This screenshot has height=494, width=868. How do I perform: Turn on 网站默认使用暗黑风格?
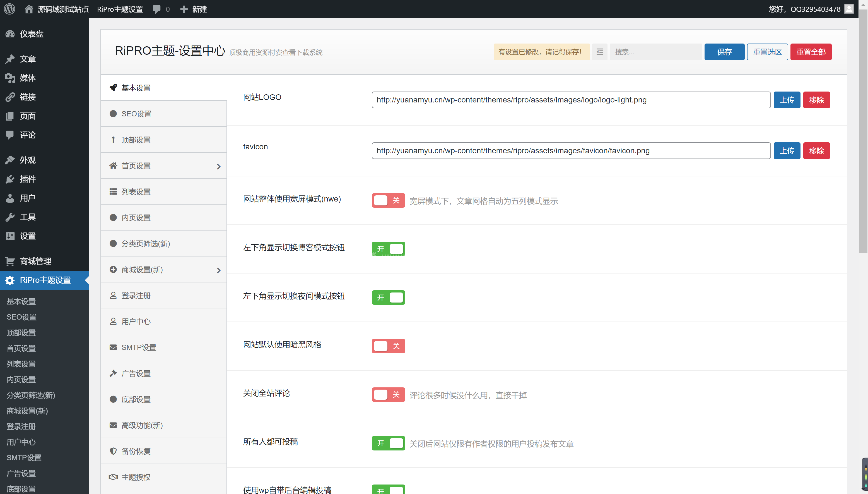[388, 346]
